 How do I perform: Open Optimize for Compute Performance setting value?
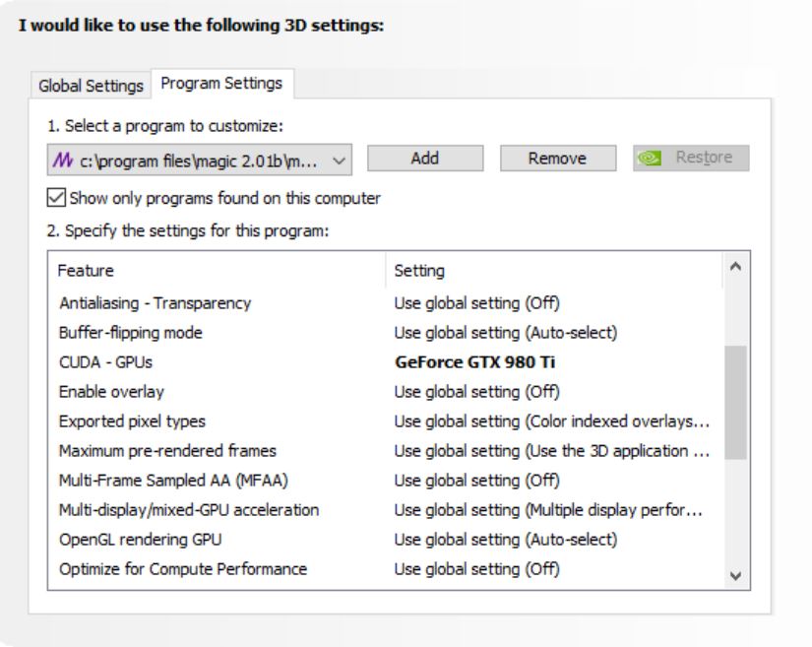click(x=477, y=569)
